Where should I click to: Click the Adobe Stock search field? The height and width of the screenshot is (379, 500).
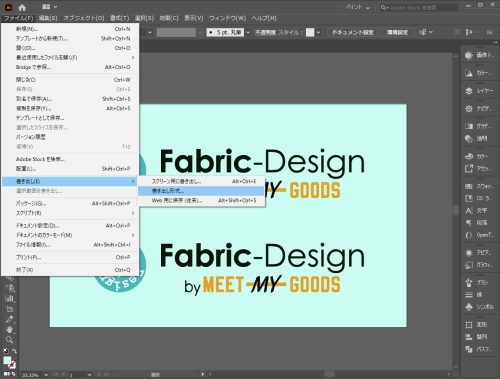(x=418, y=7)
